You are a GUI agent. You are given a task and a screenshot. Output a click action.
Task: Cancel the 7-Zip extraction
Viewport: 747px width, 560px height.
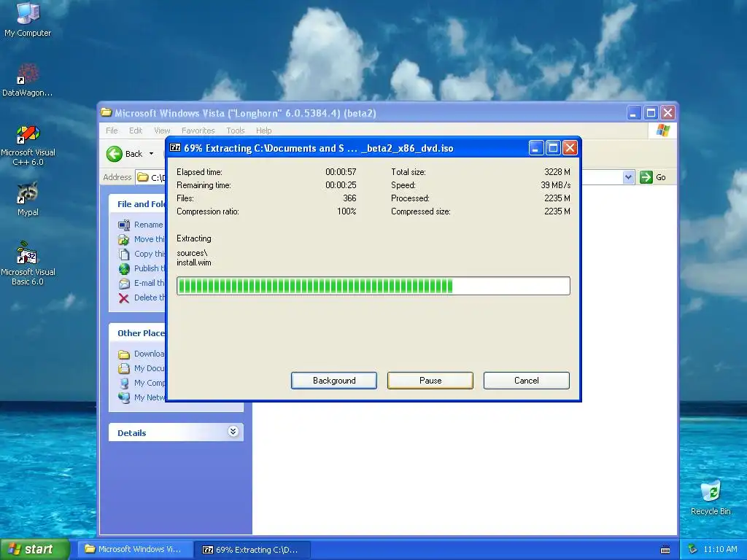point(527,381)
